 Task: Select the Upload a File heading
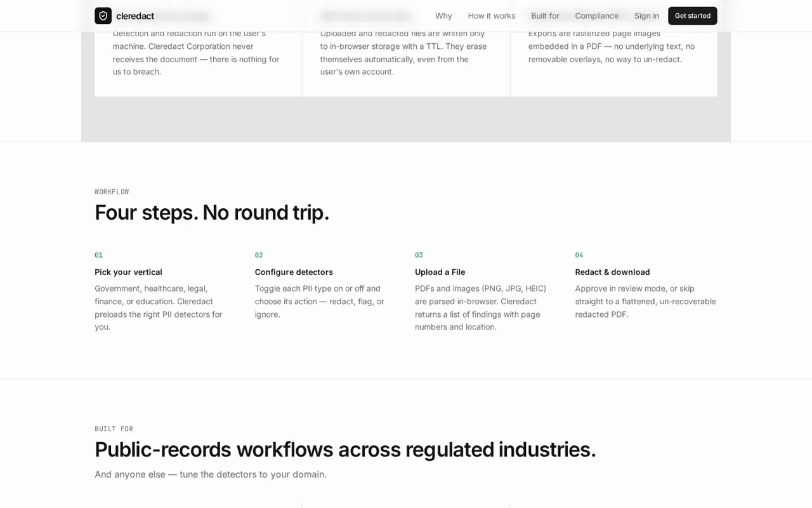click(x=440, y=272)
